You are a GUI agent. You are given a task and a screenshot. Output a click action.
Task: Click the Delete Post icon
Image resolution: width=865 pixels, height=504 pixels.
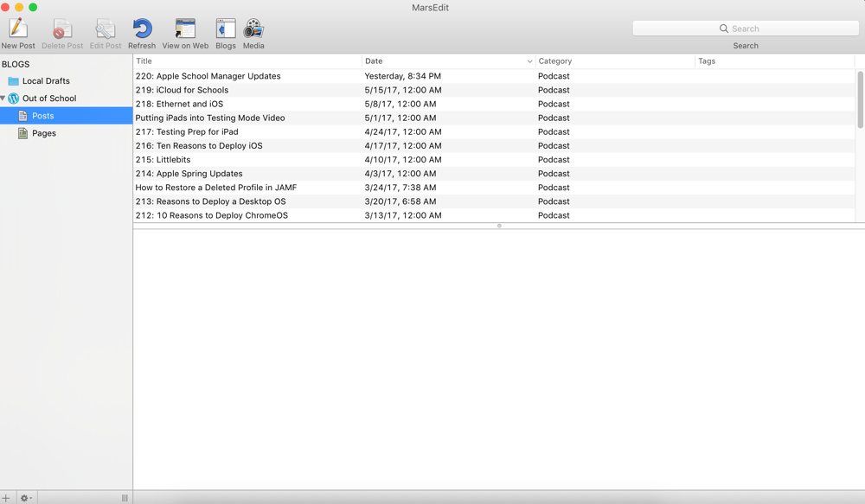(x=61, y=29)
